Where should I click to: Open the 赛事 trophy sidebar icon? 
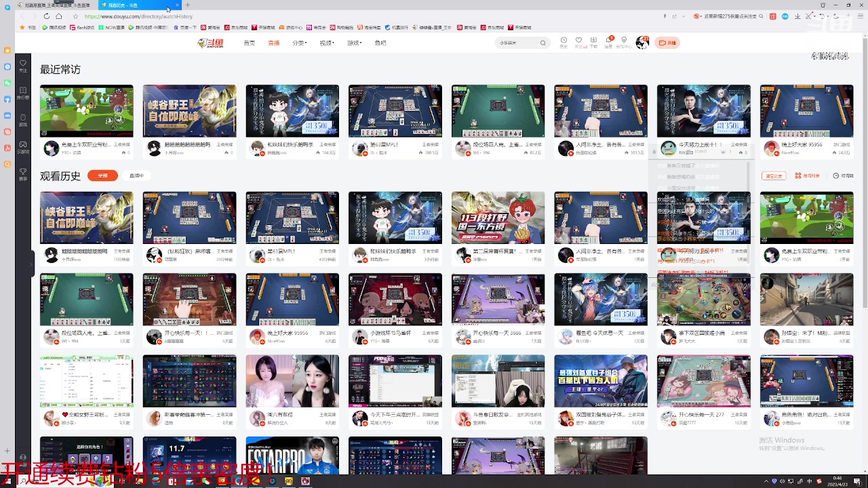coord(23,174)
